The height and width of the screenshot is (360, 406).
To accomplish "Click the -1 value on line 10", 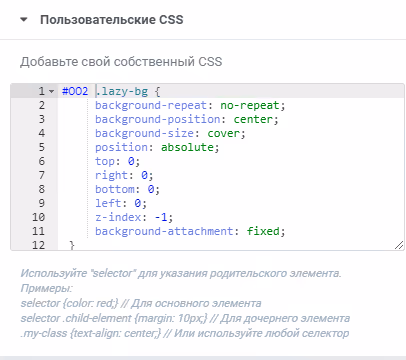I will click(x=161, y=217).
